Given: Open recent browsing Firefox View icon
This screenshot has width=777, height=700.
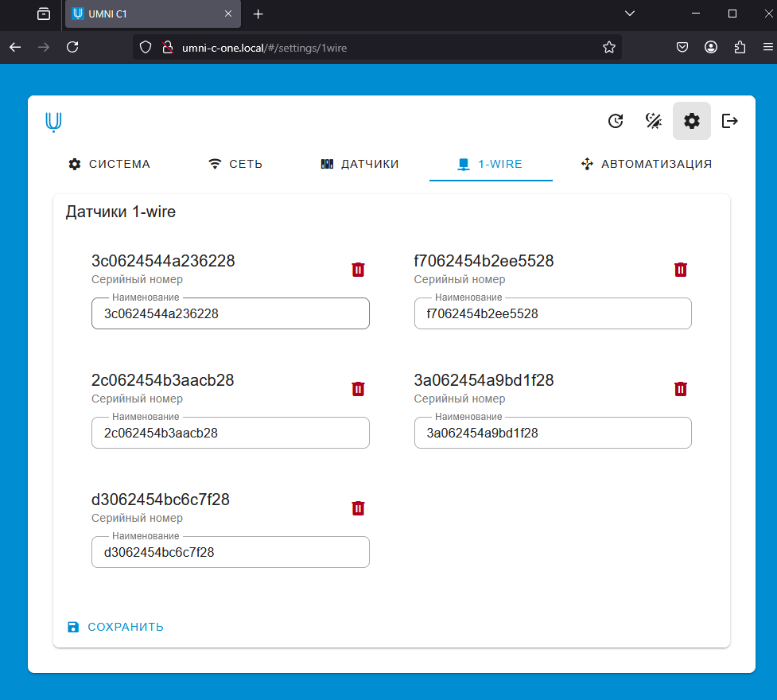Looking at the screenshot, I should (44, 14).
